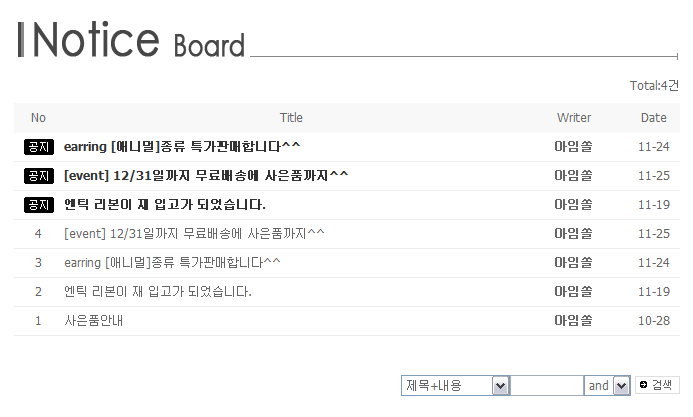Expand the 'and' search operator dropdown

pos(620,386)
